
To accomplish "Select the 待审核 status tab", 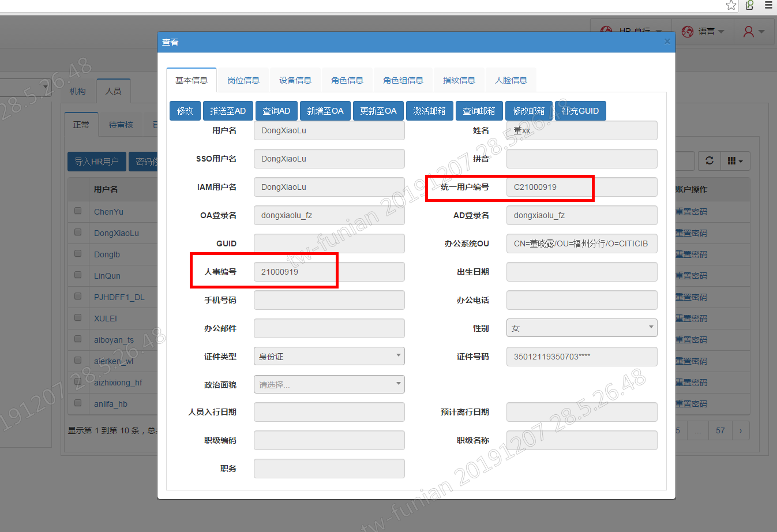I will click(121, 125).
